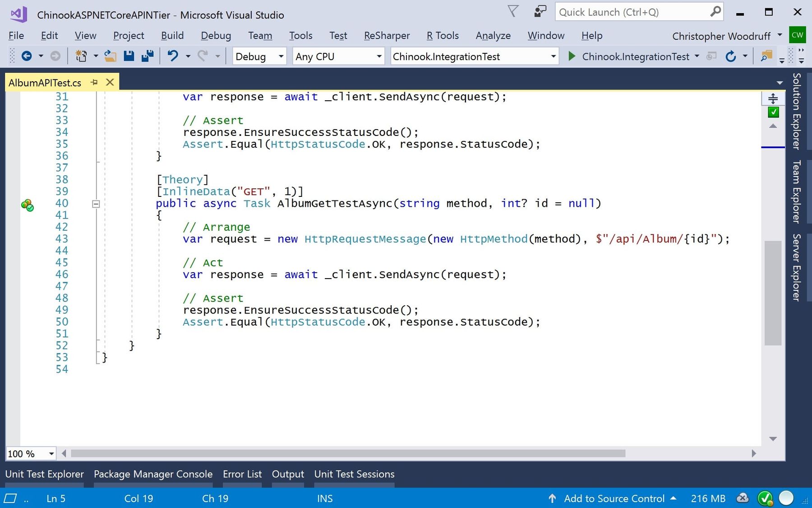Click Add to Source Control

click(614, 499)
